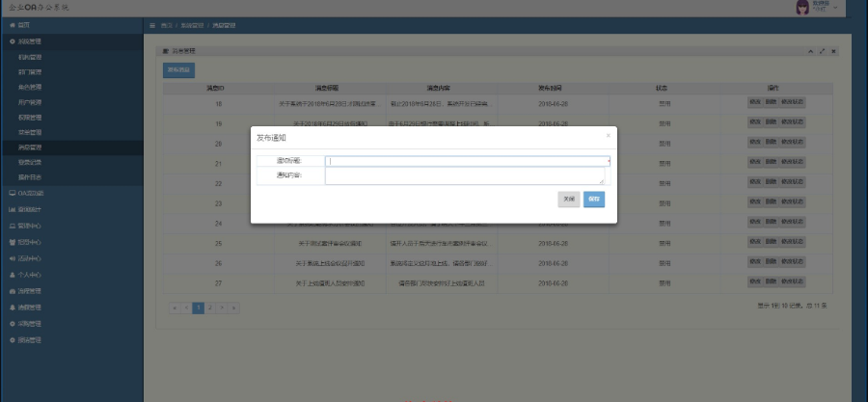Click the monitor icon for OA menu
Viewport: 868px width, 402px height.
13,193
